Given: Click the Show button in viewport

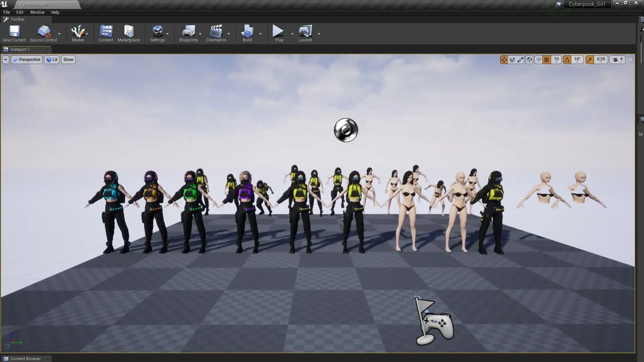Looking at the screenshot, I should tap(68, 60).
